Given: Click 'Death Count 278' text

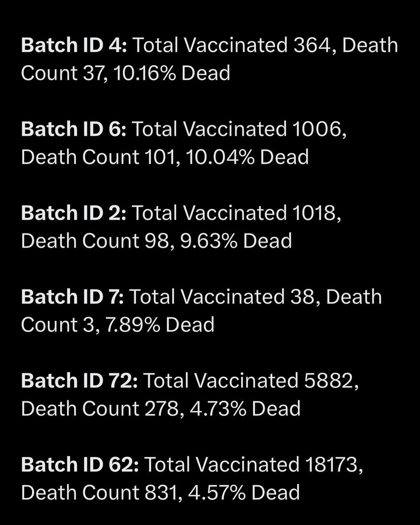Looking at the screenshot, I should (102, 409).
